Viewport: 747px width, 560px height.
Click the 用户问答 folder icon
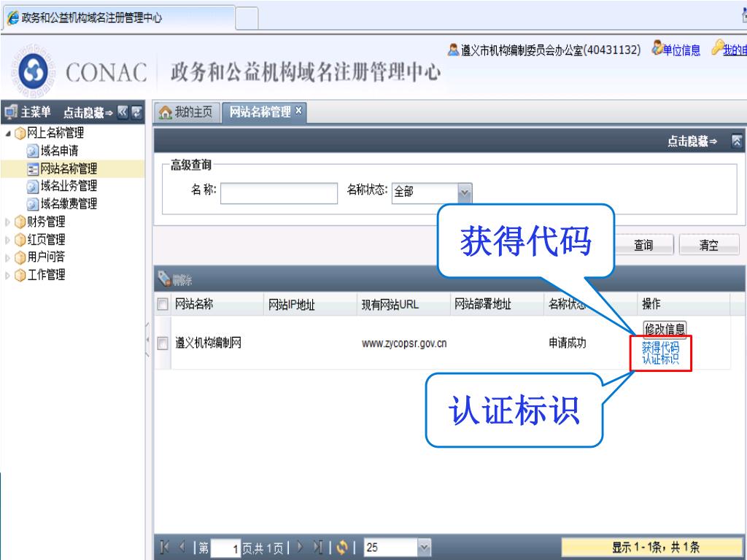pyautogui.click(x=20, y=257)
